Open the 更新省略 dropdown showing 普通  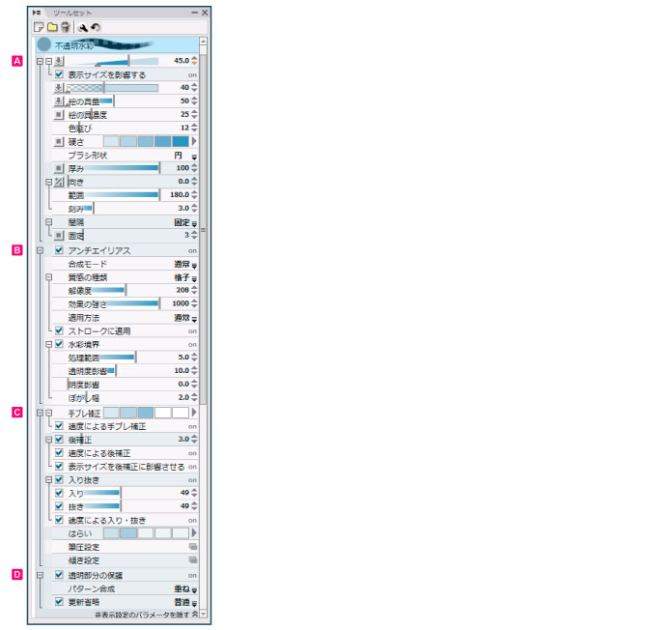click(194, 604)
